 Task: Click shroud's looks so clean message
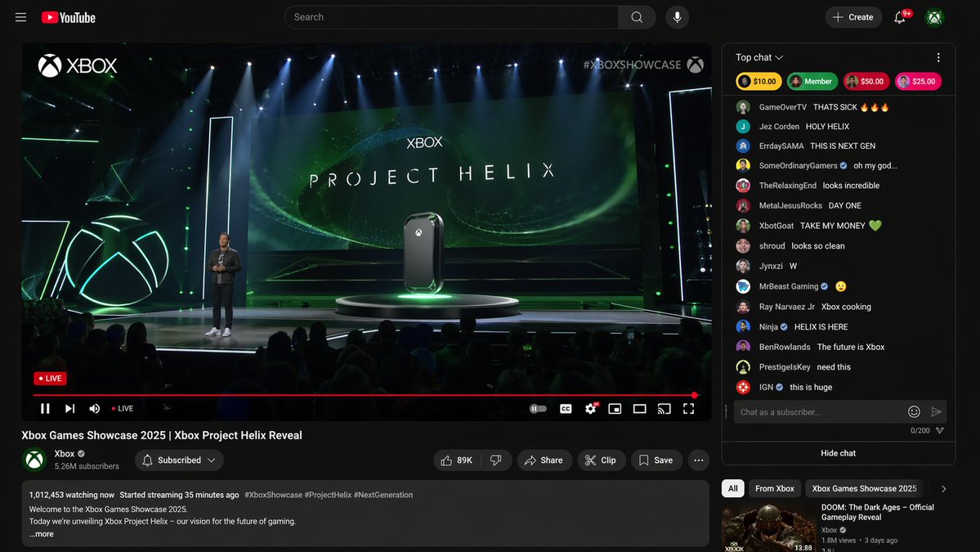817,246
